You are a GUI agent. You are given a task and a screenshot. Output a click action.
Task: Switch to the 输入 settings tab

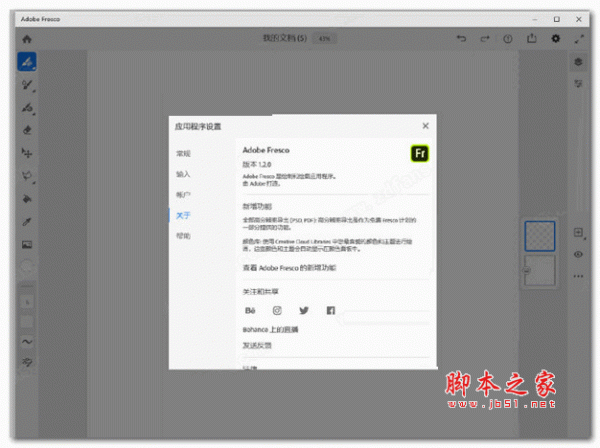183,174
